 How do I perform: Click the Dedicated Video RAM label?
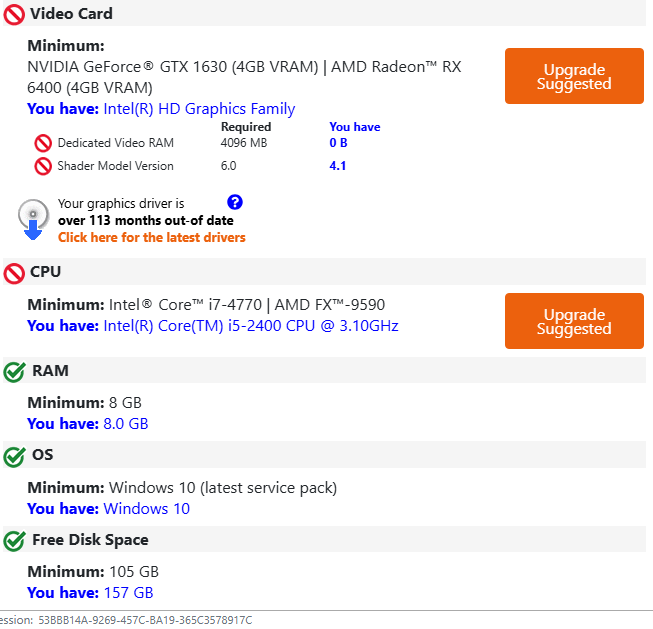click(x=115, y=143)
